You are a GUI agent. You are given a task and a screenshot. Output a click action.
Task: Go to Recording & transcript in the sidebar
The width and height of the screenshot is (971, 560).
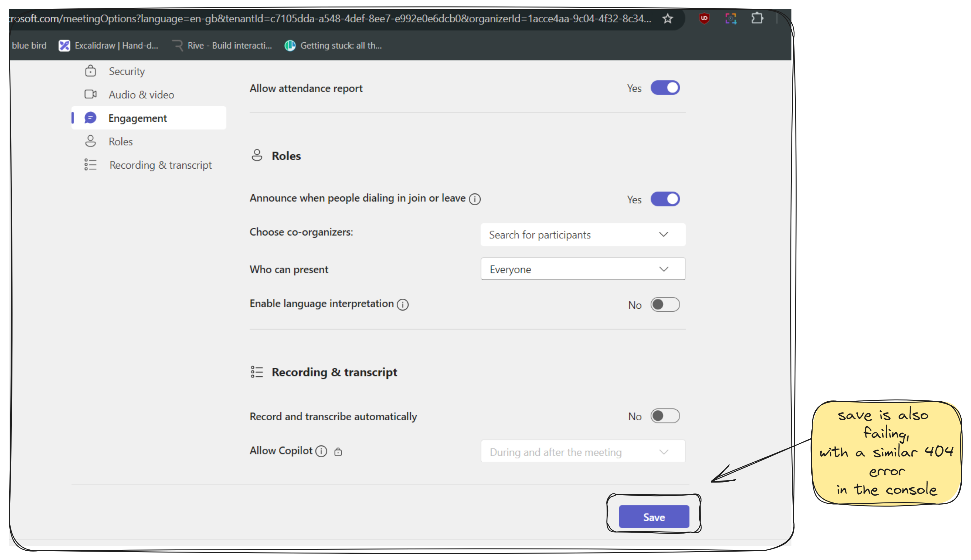[148, 165]
